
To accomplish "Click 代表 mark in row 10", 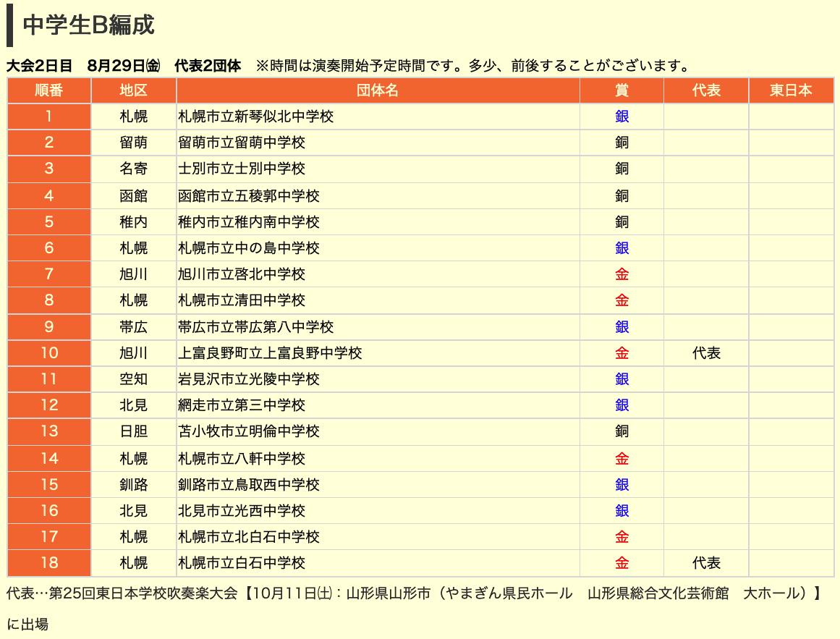I will click(706, 353).
